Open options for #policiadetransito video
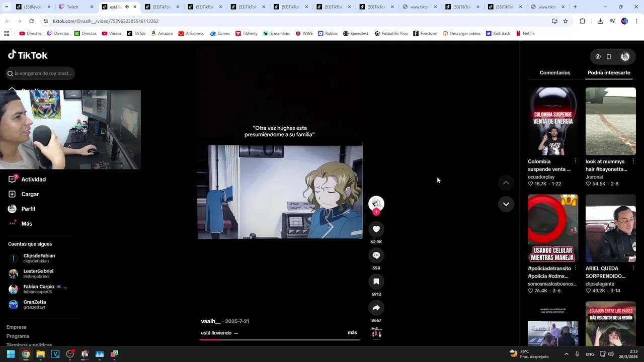Viewport: 644px width, 362px height. coord(576,268)
